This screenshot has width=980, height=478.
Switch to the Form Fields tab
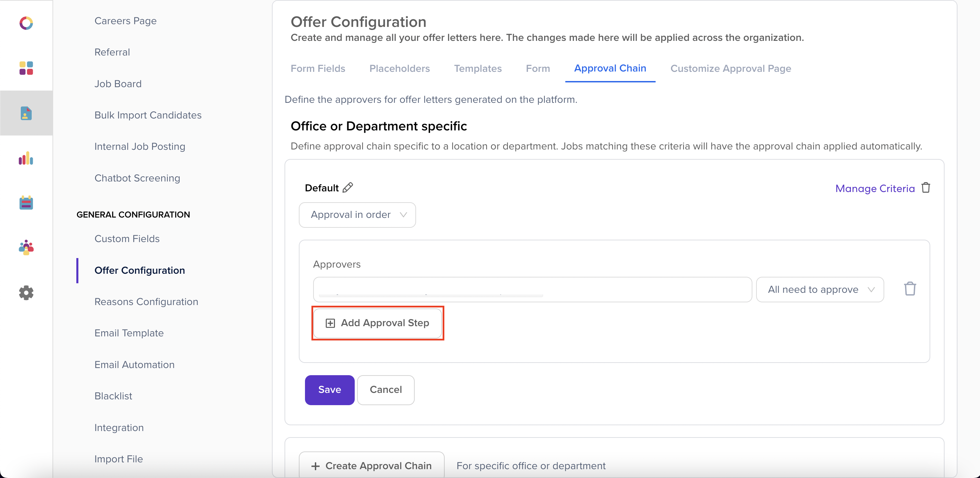pos(318,68)
